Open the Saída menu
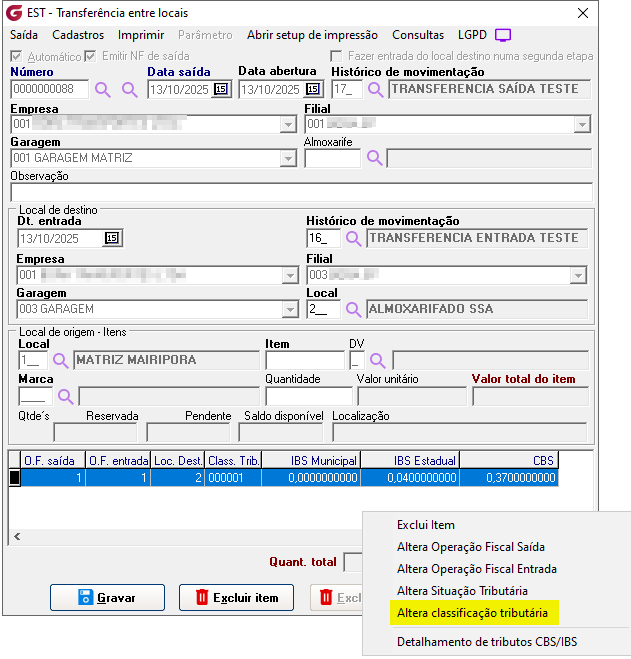This screenshot has height=659, width=631. [x=24, y=35]
